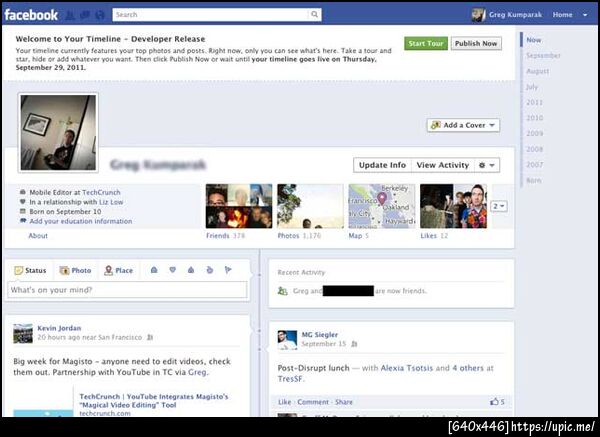Jump to July on timeline
The image size is (600, 437).
[532, 87]
